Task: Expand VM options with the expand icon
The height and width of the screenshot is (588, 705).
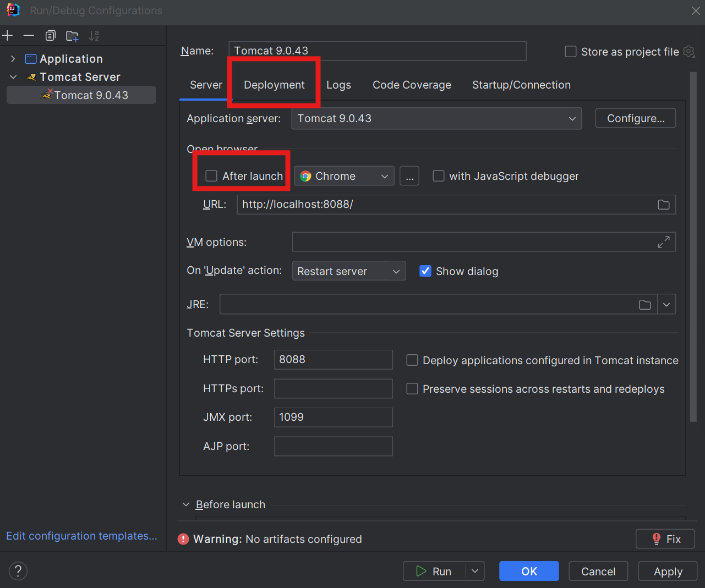Action: 664,242
